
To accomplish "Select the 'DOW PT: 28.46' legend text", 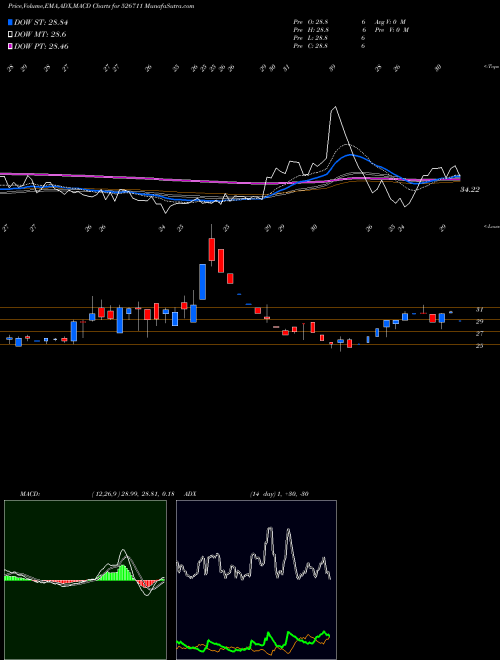I will coord(41,46).
